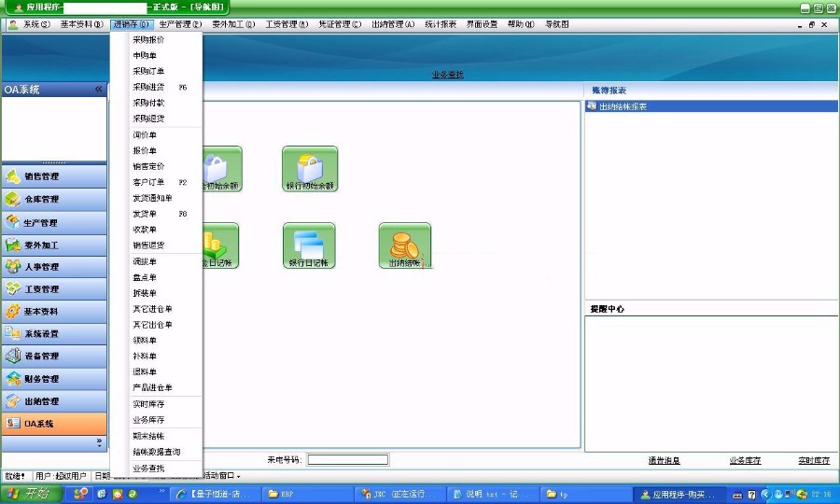Click the 通告消息 link
The height and width of the screenshot is (504, 840).
(665, 461)
